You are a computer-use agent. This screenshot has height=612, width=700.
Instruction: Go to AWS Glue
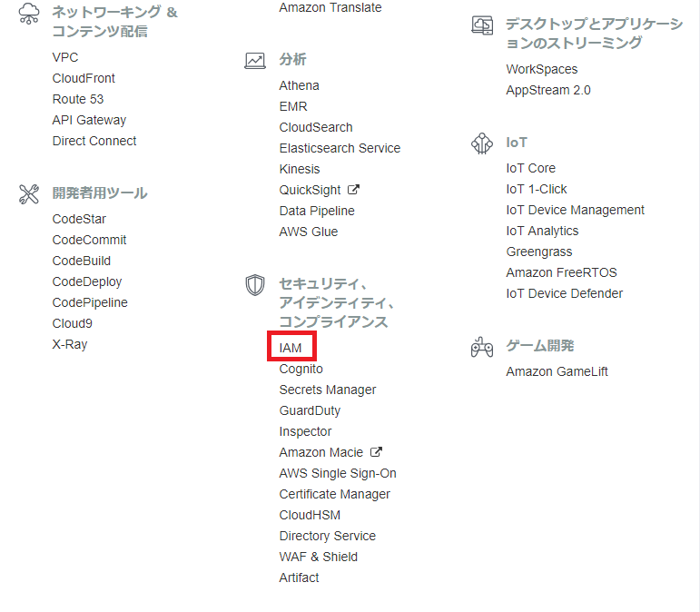tap(309, 232)
